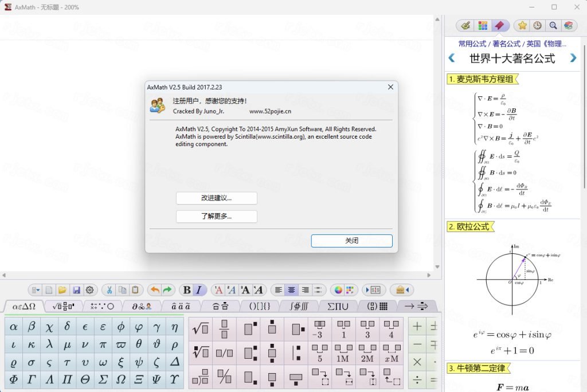Open the stacked books library icon
The image size is (587, 392).
568,25
